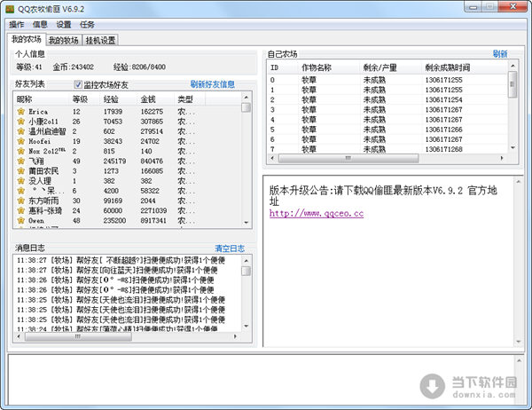Open the 设置 menu
Screen dimensions: 532x410
(64, 25)
